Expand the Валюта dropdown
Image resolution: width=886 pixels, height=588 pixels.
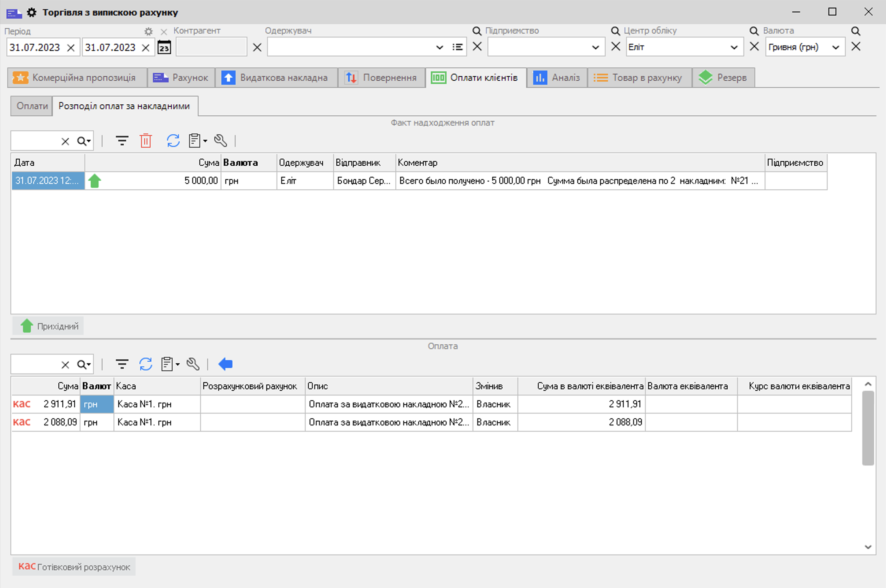click(835, 47)
